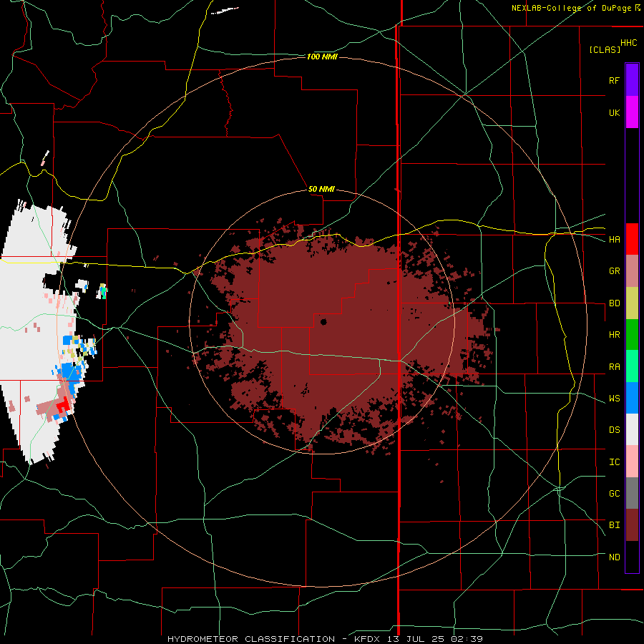Click the 100 NMI range ring label
Viewport: 644px width, 644px height.
(x=322, y=57)
